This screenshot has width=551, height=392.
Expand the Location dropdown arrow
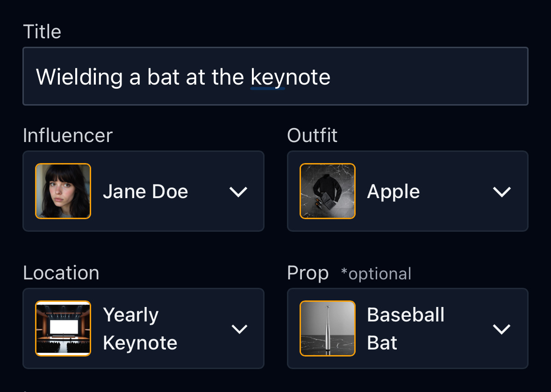pos(239,329)
